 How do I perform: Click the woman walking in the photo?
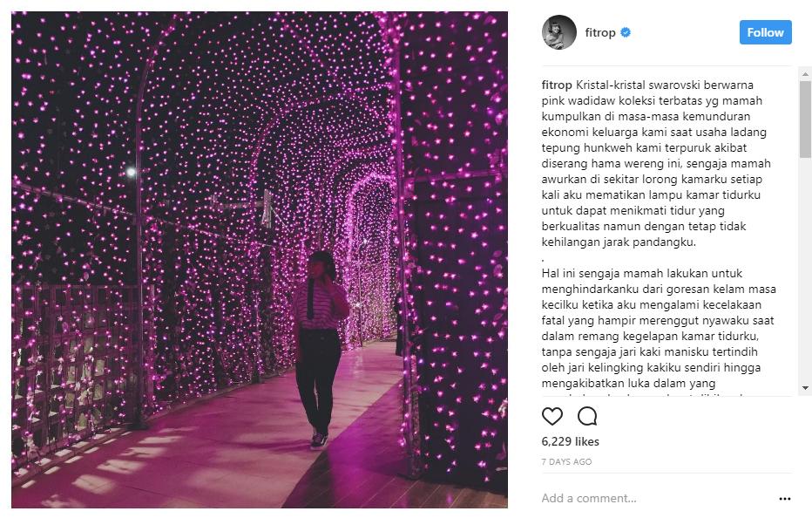point(320,350)
